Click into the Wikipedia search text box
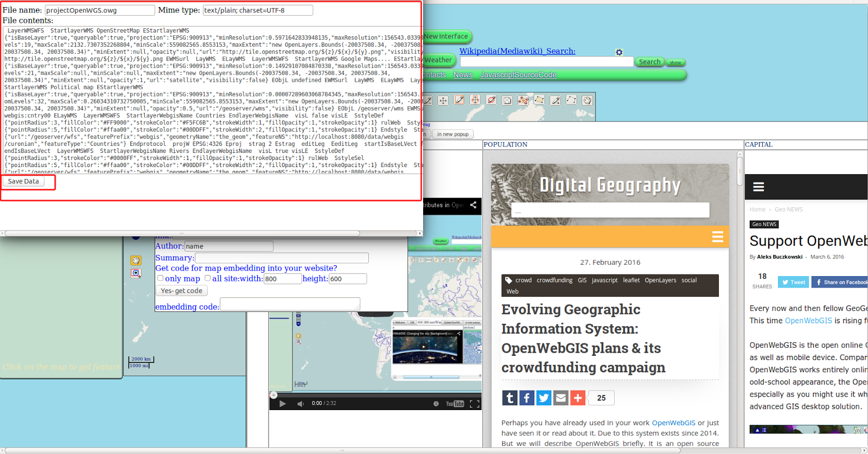 pos(547,62)
